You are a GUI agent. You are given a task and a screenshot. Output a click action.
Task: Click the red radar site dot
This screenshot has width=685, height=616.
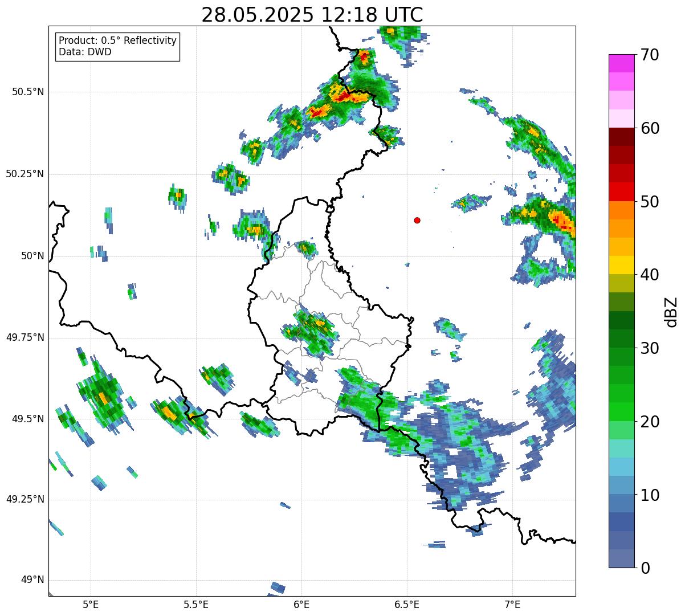[417, 220]
